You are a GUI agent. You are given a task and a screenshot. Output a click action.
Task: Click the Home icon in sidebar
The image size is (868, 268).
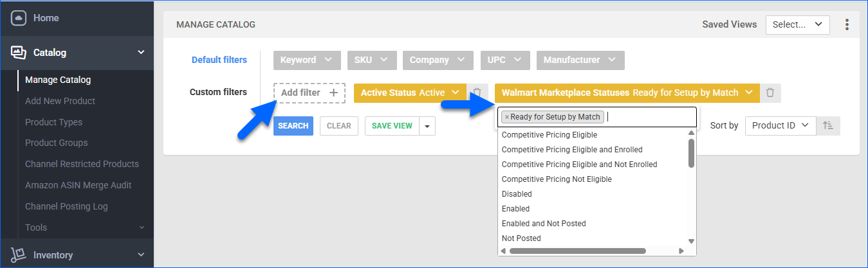pyautogui.click(x=18, y=18)
